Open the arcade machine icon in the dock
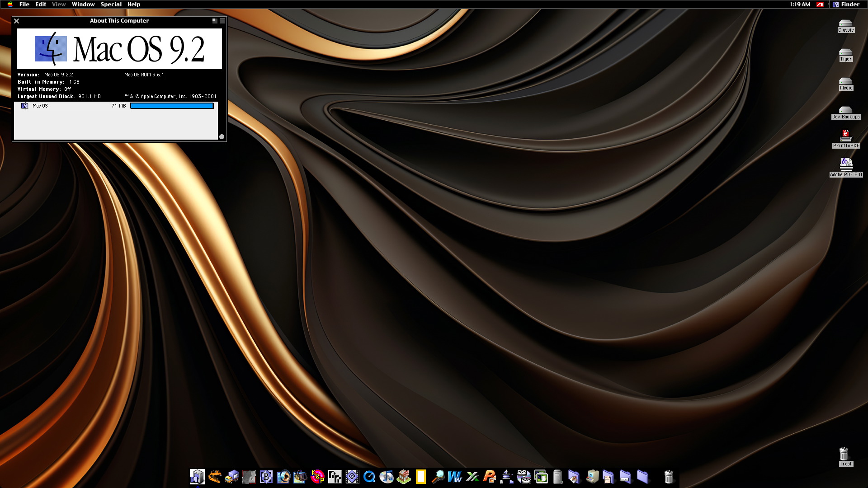The image size is (868, 488). [592, 477]
